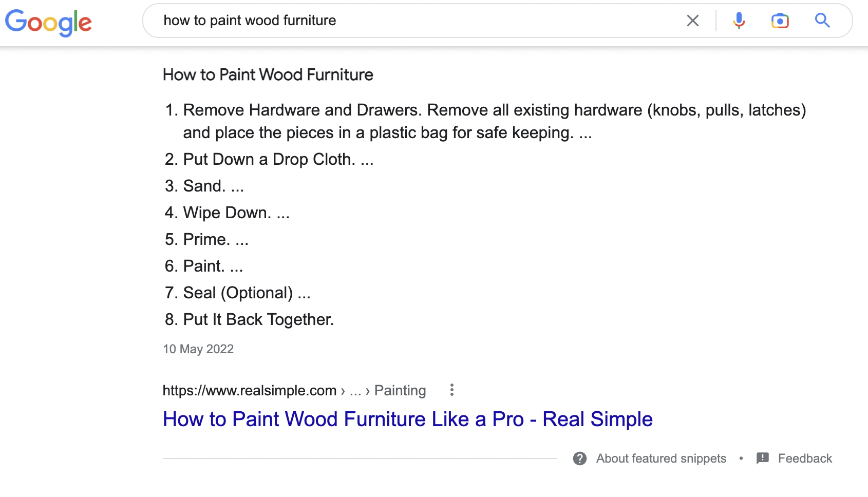
Task: Open the About featured snippets link
Action: tap(661, 458)
